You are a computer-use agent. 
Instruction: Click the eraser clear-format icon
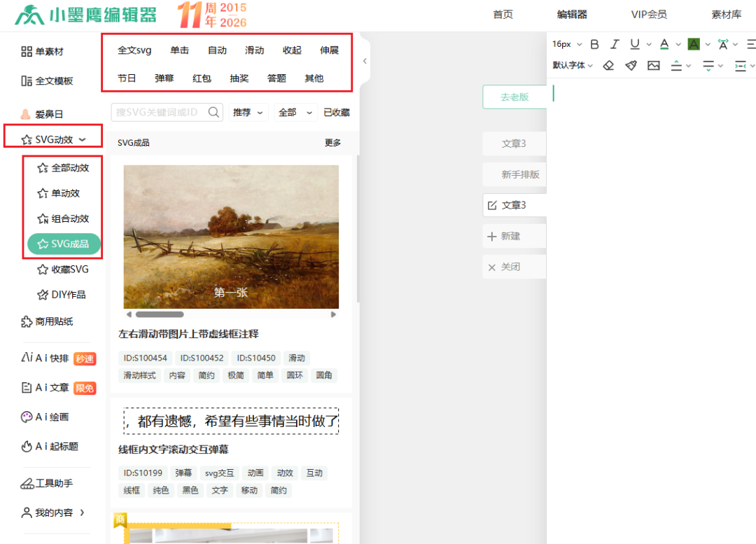(x=608, y=65)
